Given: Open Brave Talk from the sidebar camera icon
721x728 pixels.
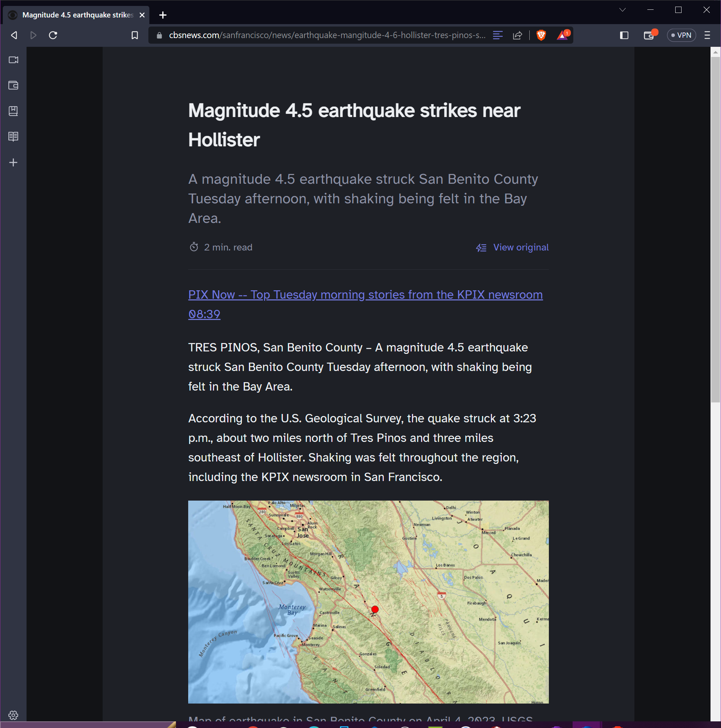Looking at the screenshot, I should point(13,59).
